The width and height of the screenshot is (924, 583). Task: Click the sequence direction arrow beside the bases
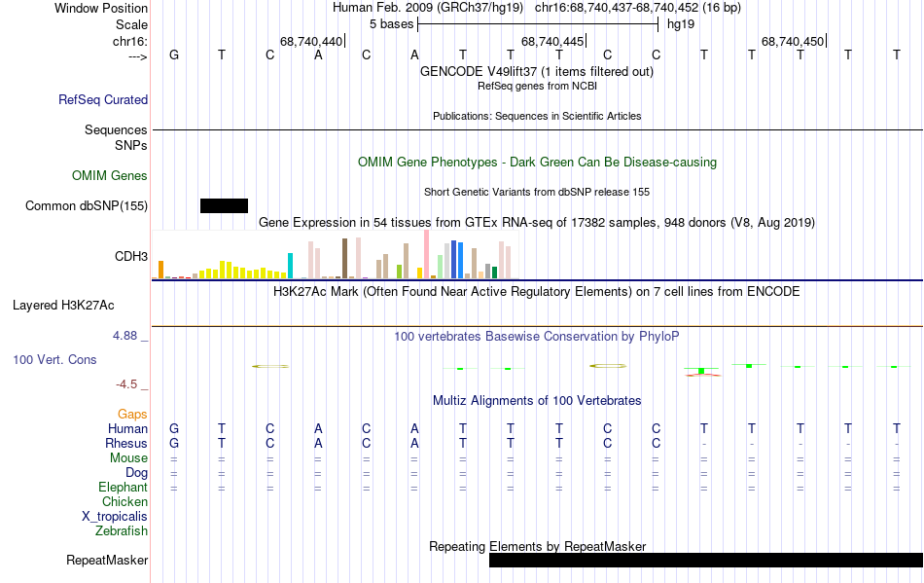click(137, 56)
